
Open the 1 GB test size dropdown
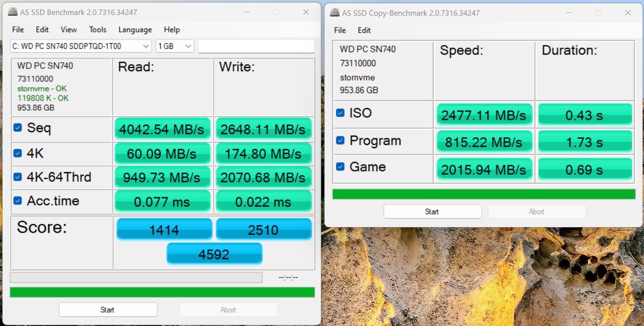pos(175,46)
